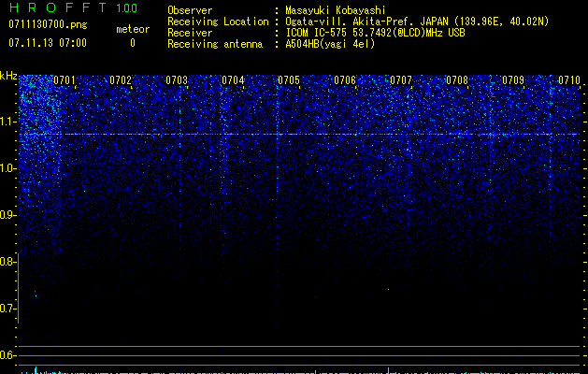This screenshot has width=588, height=374.
Task: Click the 0.9 kHz axis label
Action: coord(7,215)
